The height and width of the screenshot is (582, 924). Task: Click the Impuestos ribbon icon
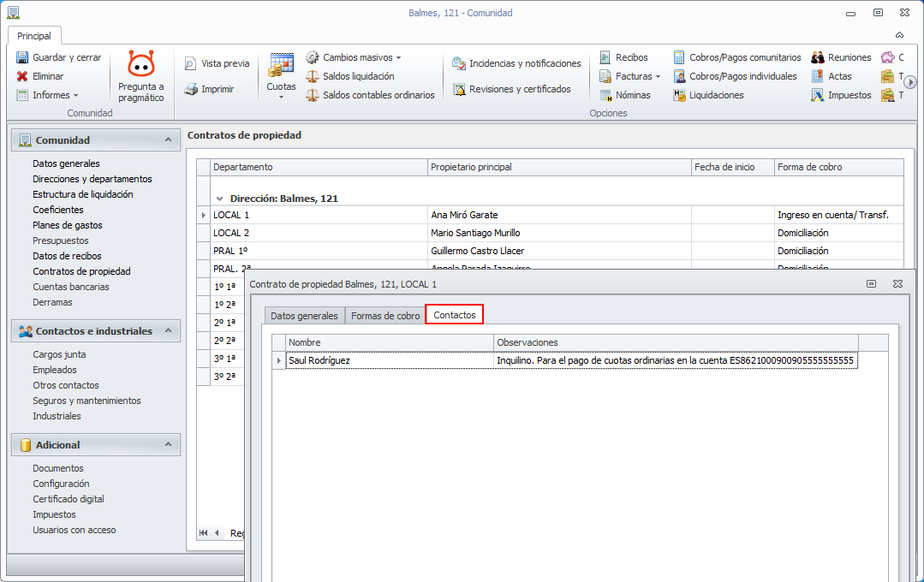[818, 95]
